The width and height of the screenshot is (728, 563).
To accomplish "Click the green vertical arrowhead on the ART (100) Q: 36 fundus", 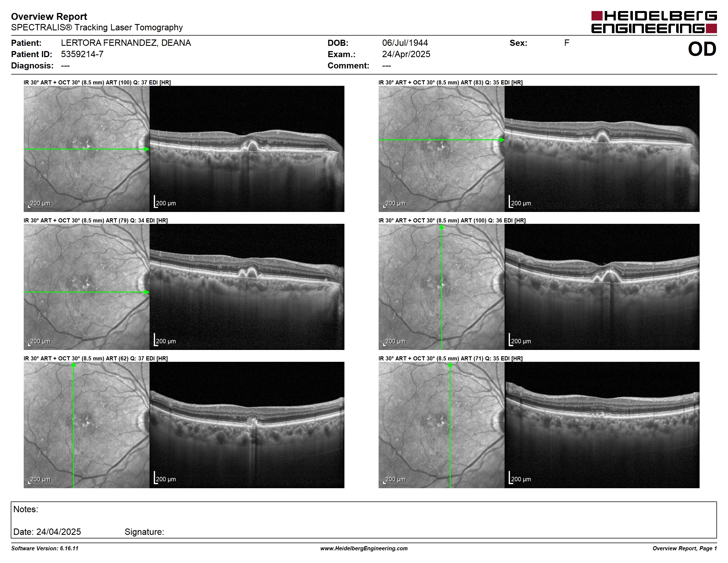I will pyautogui.click(x=442, y=227).
